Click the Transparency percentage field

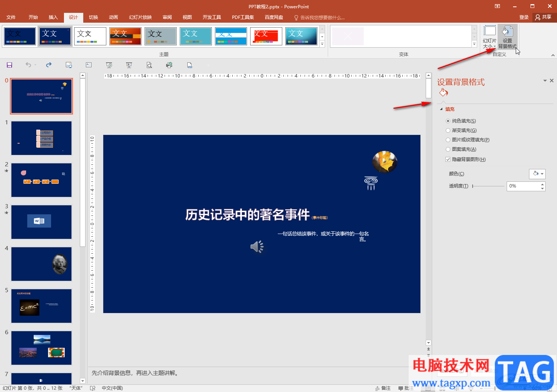pyautogui.click(x=523, y=186)
